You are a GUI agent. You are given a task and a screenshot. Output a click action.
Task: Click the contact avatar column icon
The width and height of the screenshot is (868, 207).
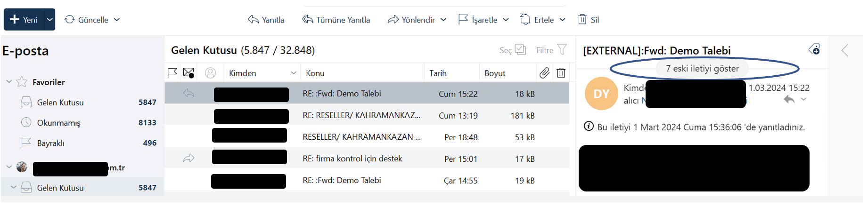tap(210, 73)
